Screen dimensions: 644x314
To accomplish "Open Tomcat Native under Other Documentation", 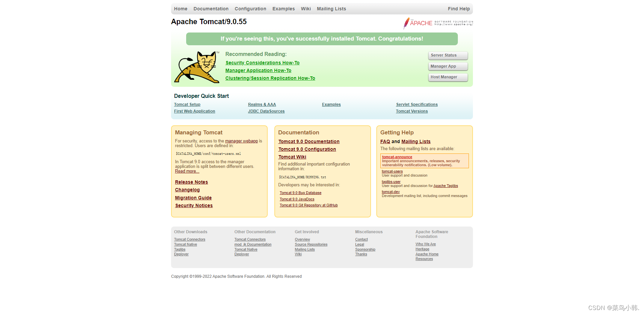I will (246, 250).
